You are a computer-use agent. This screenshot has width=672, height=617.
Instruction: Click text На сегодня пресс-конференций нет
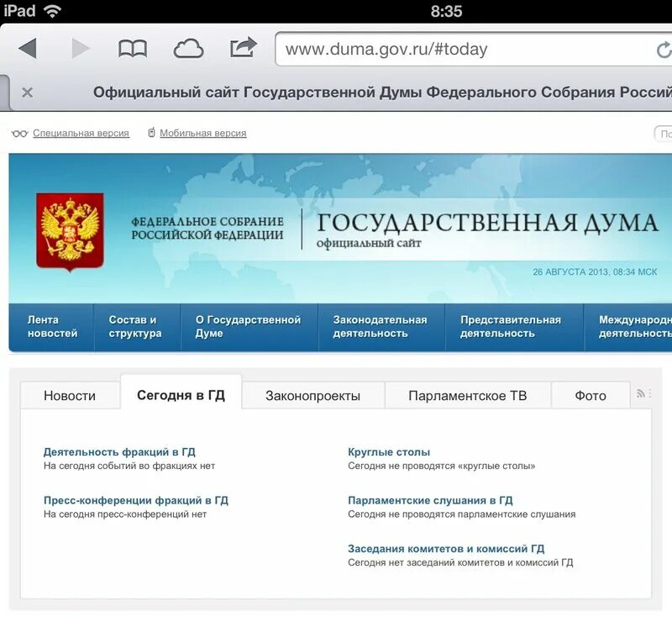(125, 514)
